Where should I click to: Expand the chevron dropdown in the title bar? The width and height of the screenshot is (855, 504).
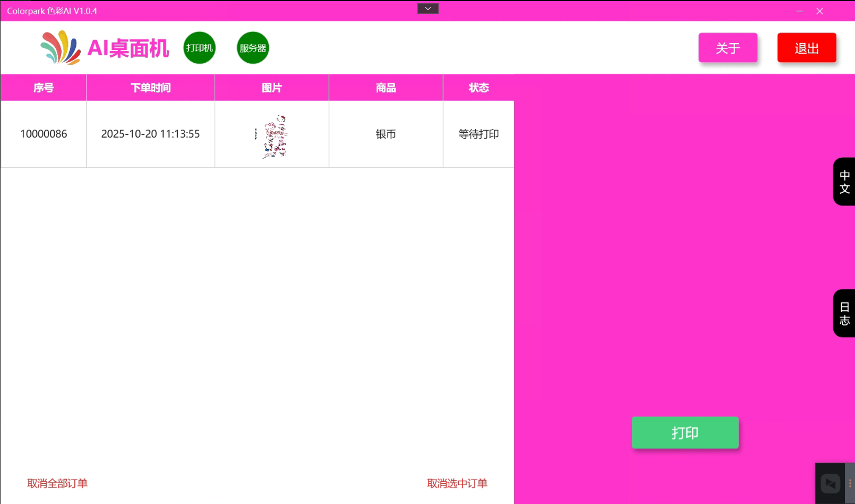427,8
